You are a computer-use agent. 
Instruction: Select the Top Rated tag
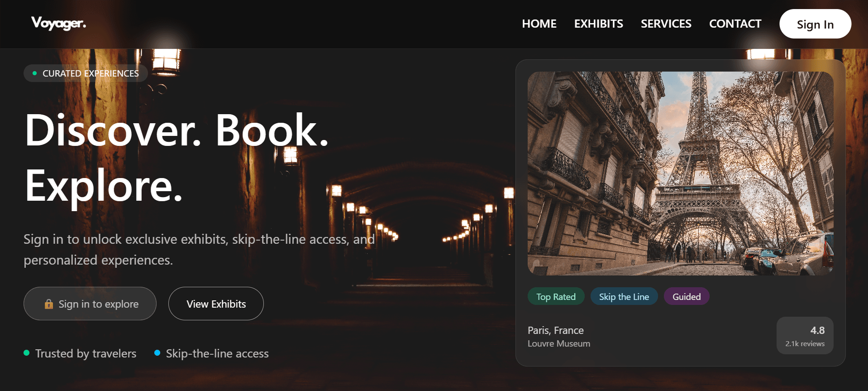coord(556,296)
